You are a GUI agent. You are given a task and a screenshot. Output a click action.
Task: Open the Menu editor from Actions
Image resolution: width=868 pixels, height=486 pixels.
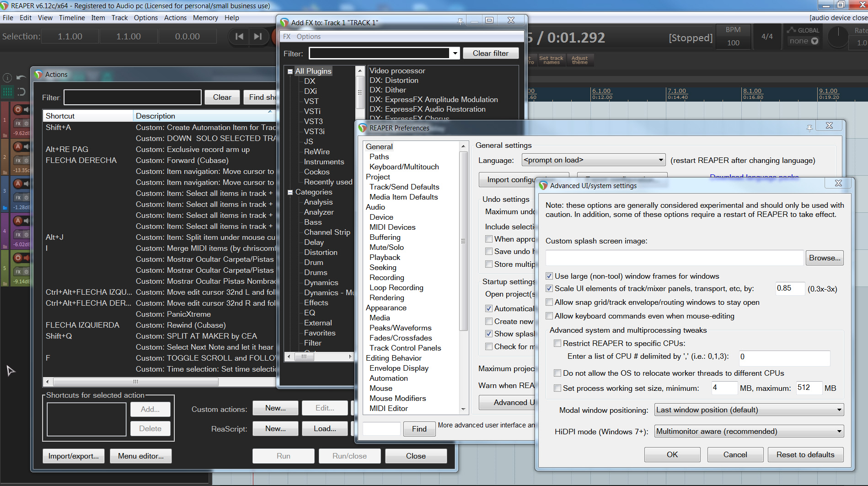click(141, 456)
